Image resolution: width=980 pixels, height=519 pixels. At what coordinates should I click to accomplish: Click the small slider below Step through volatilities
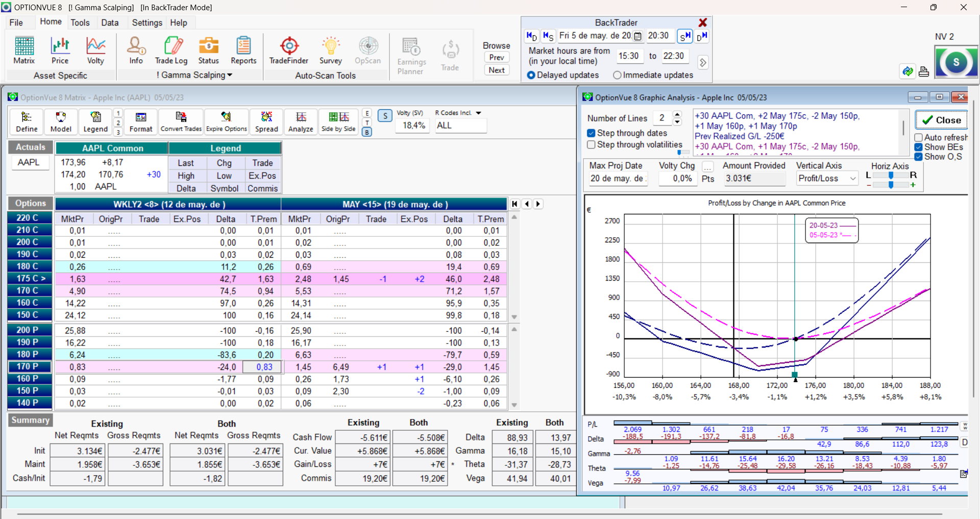click(x=683, y=152)
